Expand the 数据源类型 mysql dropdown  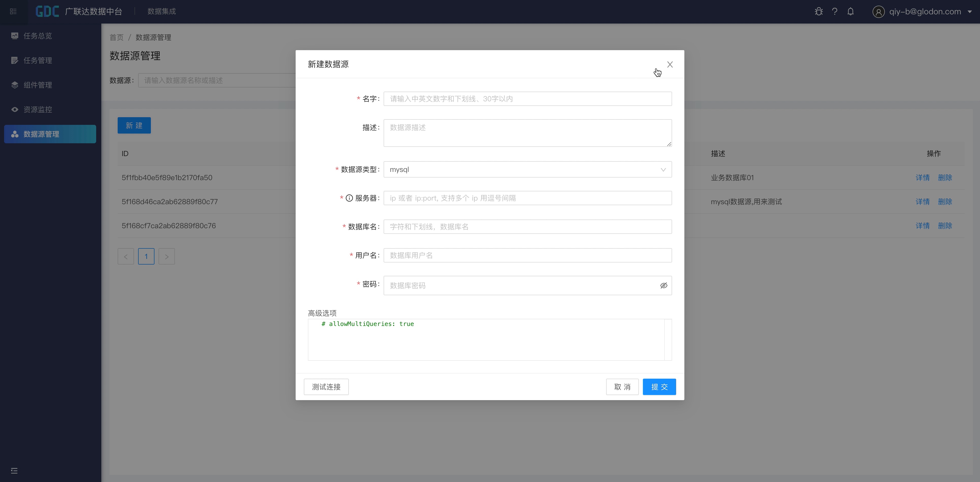[527, 169]
